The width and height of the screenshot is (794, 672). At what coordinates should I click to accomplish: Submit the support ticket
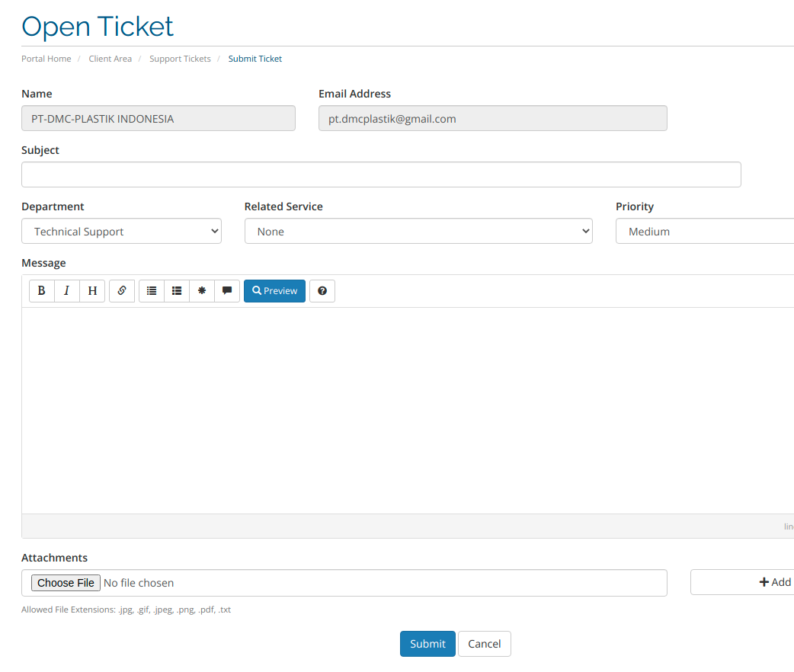[427, 644]
